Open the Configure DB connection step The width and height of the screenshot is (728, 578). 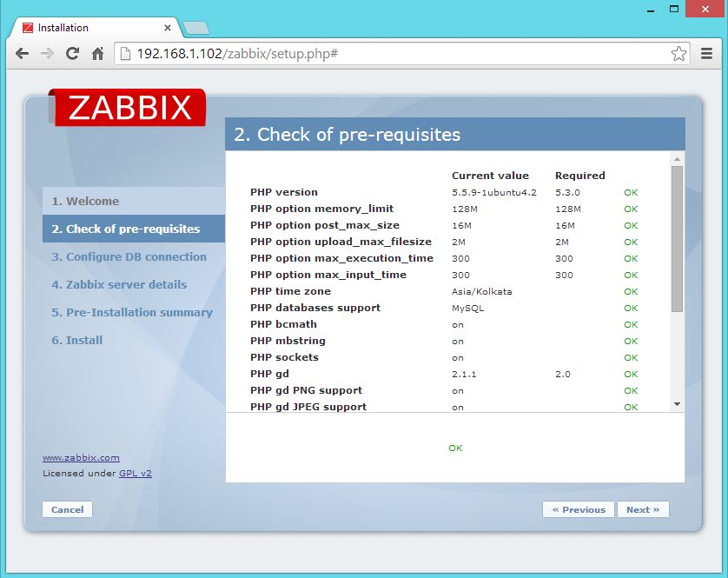[x=127, y=257]
